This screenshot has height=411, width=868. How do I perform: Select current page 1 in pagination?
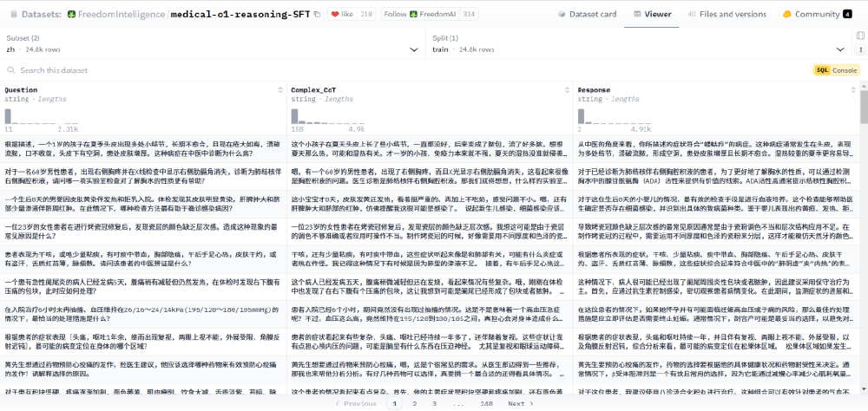(394, 404)
